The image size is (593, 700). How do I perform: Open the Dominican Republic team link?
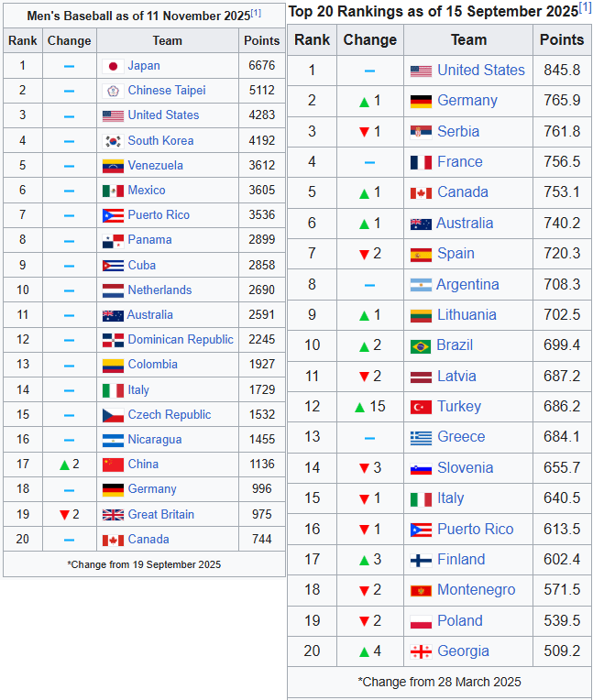point(181,339)
